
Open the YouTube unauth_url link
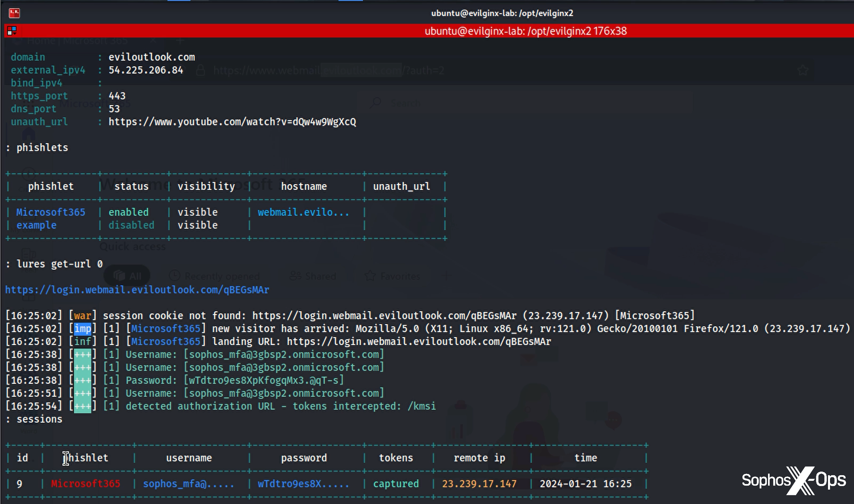pyautogui.click(x=232, y=122)
